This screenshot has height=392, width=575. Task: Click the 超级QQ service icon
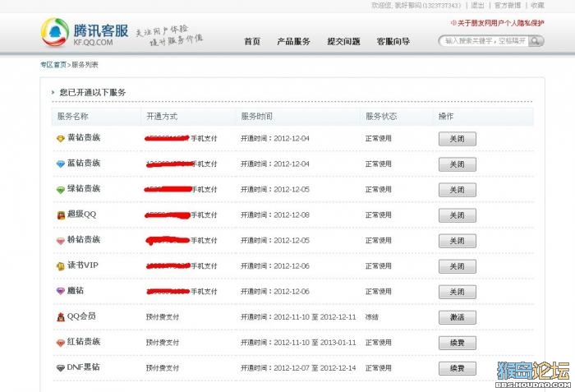click(61, 215)
